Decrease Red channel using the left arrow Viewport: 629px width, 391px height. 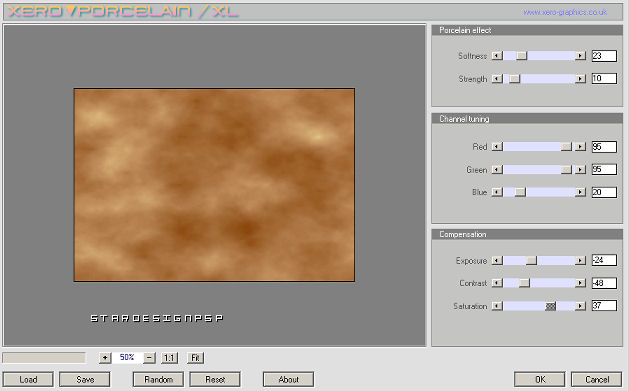coord(497,147)
